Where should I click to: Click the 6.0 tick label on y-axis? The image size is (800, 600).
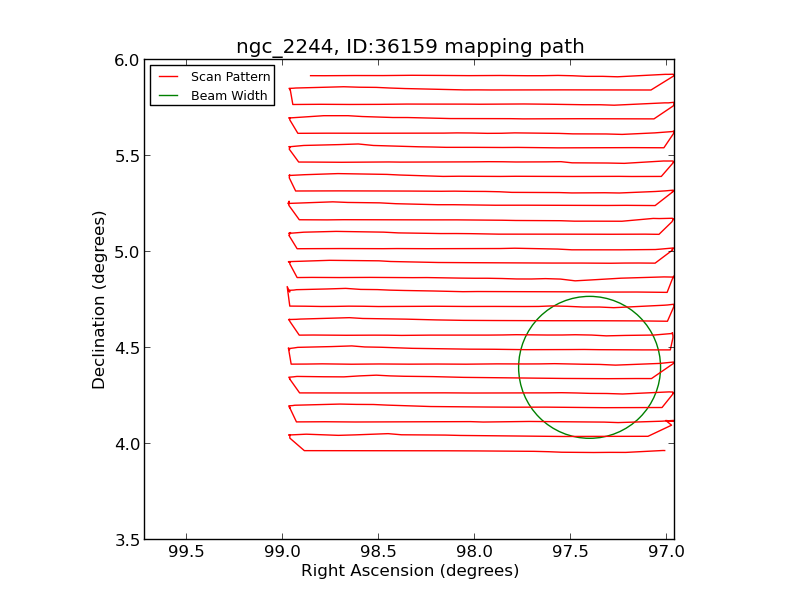click(126, 60)
